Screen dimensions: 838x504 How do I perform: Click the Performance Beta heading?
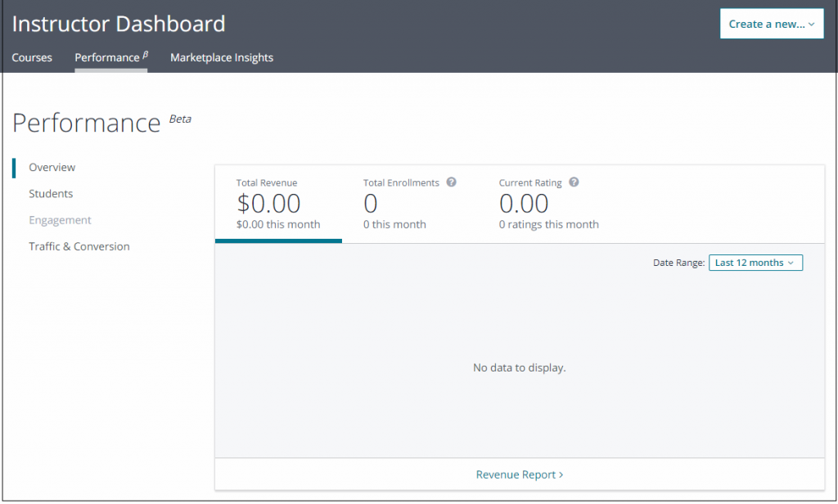click(x=101, y=123)
